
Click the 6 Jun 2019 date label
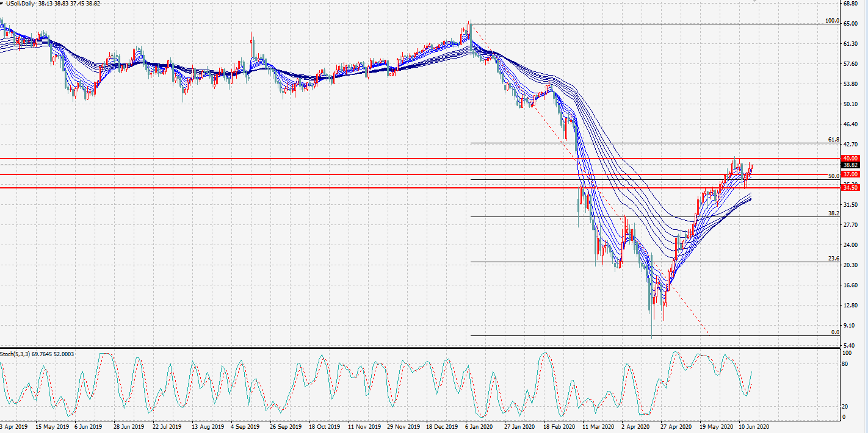[89, 427]
